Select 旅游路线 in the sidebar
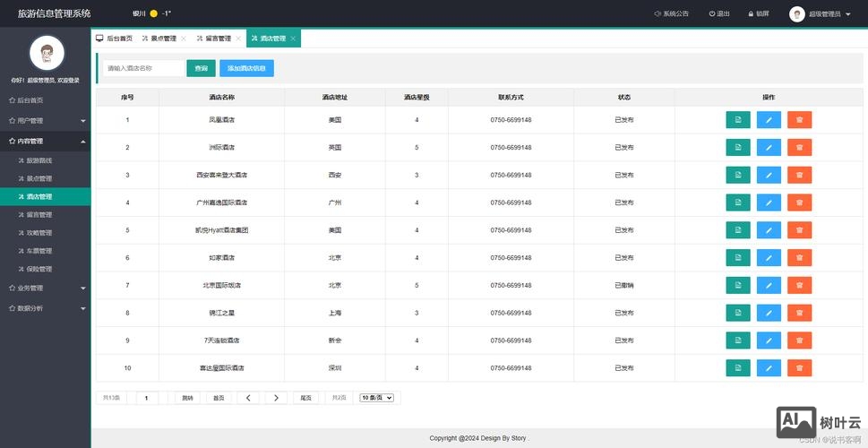This screenshot has width=868, height=448. [39, 160]
